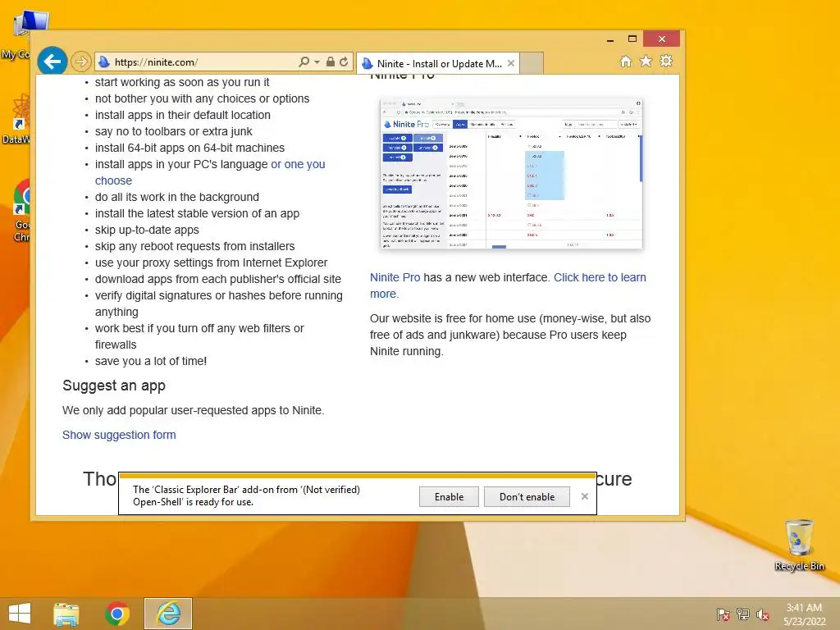Open a new blank tab
Screen dimensions: 840x630
click(x=532, y=63)
